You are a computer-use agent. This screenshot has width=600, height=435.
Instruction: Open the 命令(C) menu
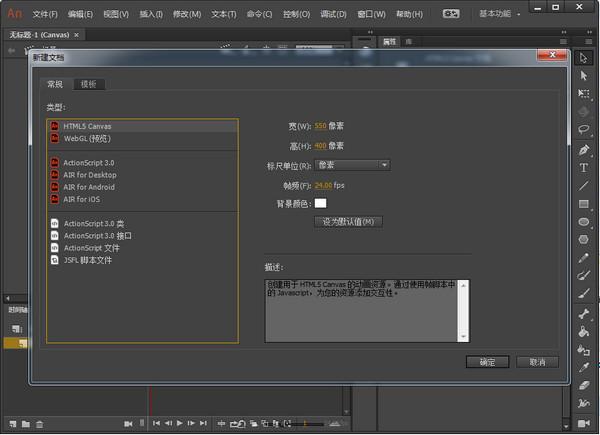click(259, 14)
